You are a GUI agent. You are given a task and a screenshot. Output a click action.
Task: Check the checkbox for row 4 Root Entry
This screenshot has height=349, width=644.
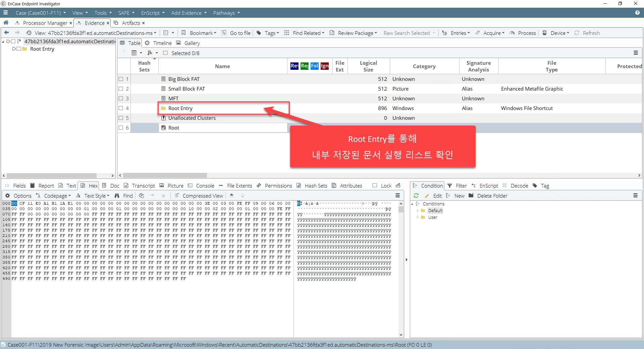coord(121,108)
